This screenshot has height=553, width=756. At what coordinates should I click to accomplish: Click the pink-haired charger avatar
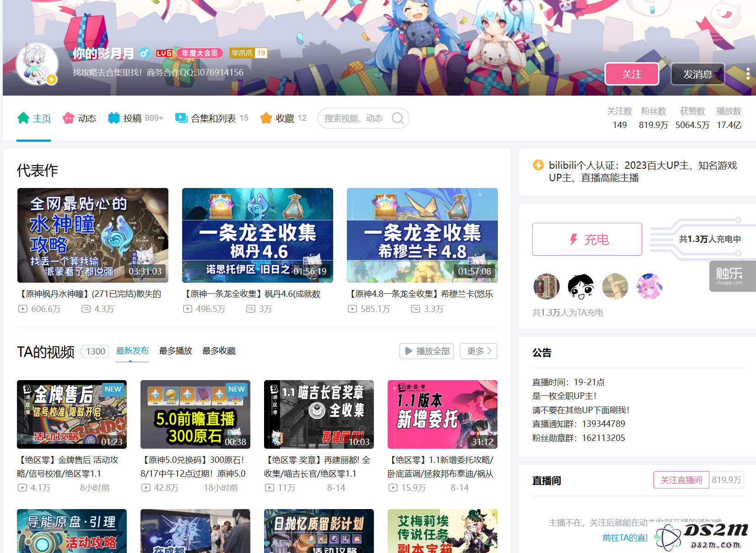click(x=649, y=286)
